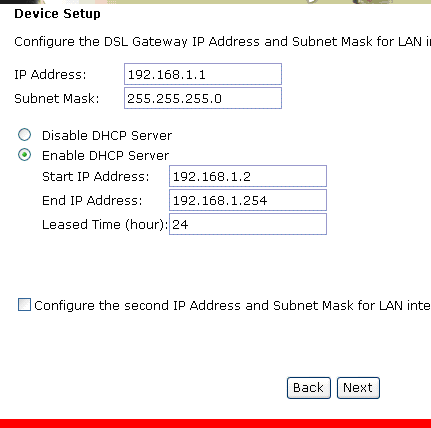The image size is (431, 428).
Task: Click the 'Leased Time (hour):' label
Action: [105, 225]
